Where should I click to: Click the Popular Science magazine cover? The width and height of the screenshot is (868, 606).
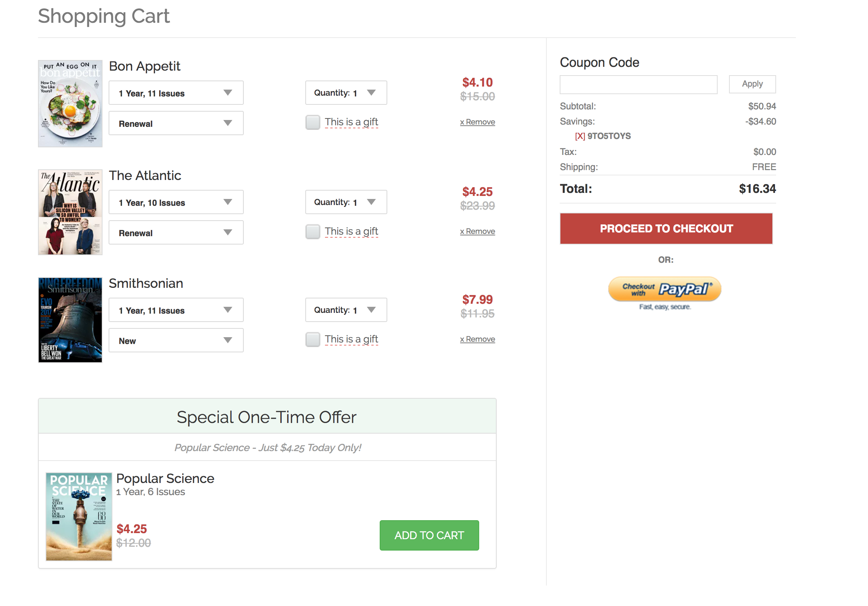[x=79, y=516]
